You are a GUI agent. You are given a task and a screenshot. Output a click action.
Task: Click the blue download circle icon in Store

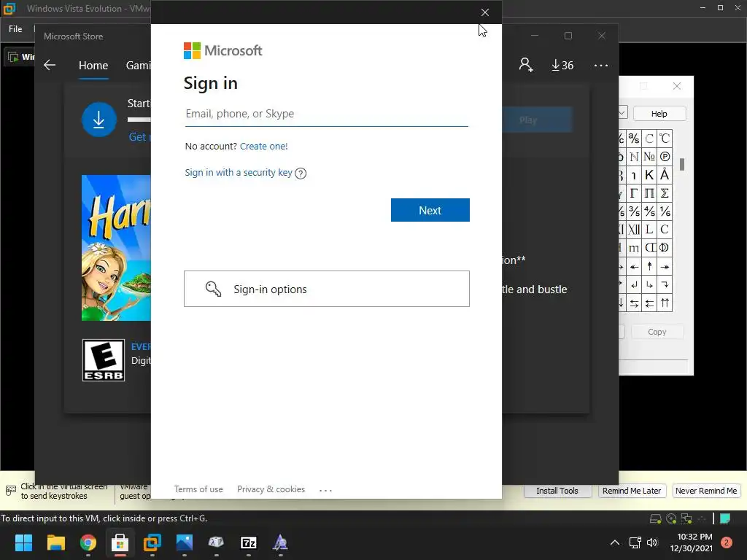click(x=98, y=120)
